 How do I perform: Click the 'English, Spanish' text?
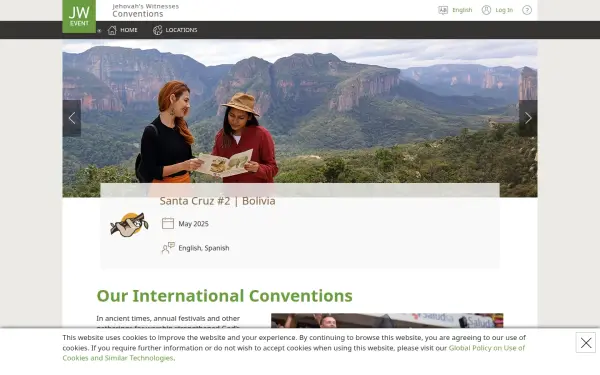coord(204,248)
